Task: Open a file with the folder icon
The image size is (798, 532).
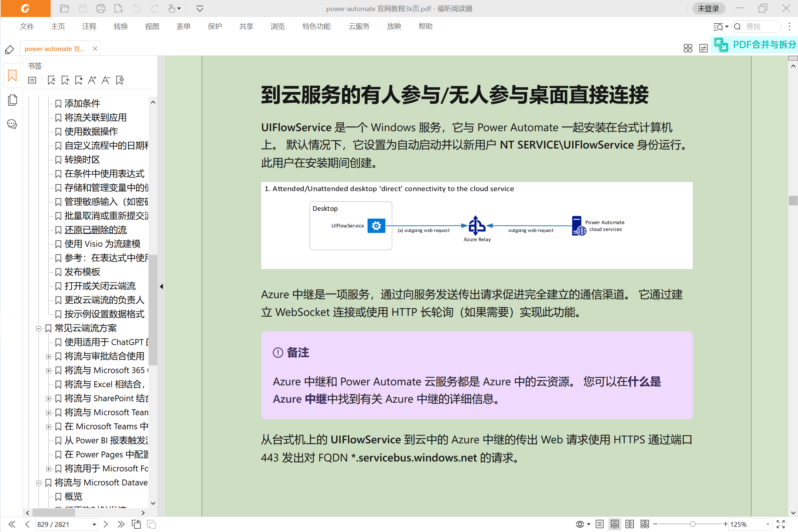Action: click(65, 8)
